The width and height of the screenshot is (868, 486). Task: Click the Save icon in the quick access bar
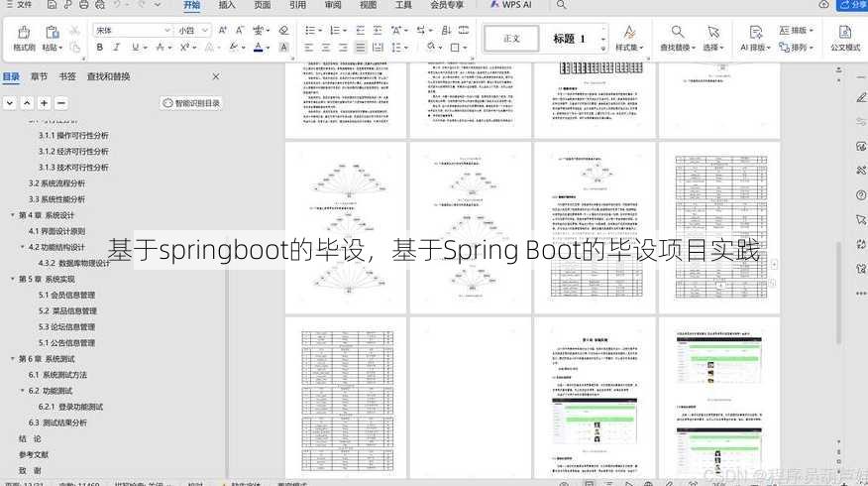tap(52, 4)
